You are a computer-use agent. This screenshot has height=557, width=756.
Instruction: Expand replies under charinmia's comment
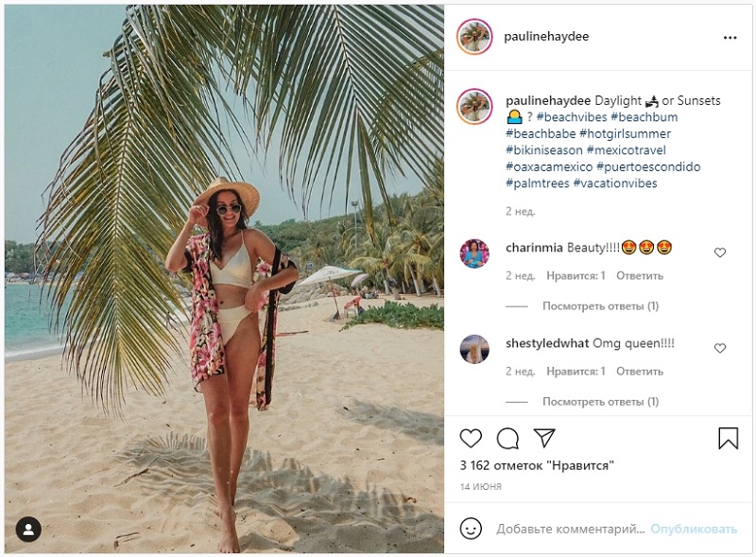coord(600,306)
